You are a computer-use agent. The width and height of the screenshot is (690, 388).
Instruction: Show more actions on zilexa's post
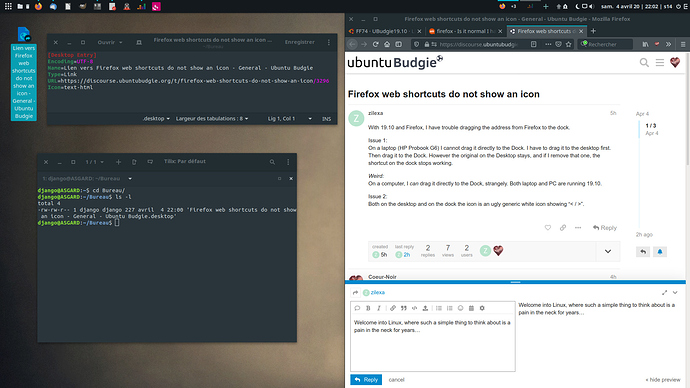pos(578,228)
